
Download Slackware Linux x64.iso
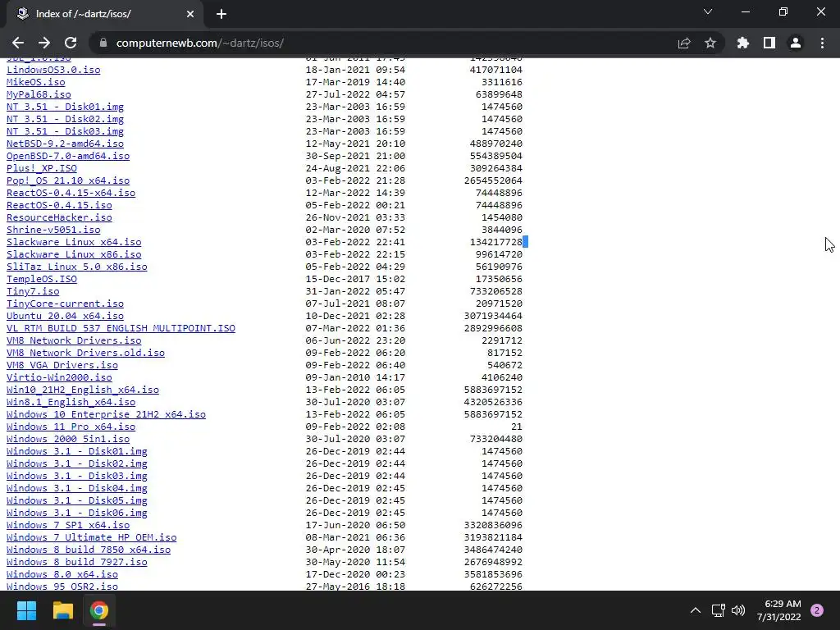[74, 242]
